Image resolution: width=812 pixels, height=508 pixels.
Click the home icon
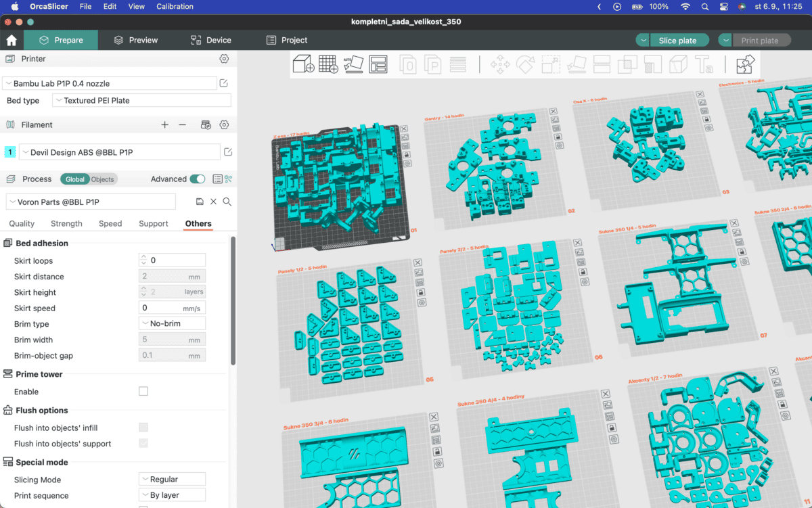[x=12, y=41]
